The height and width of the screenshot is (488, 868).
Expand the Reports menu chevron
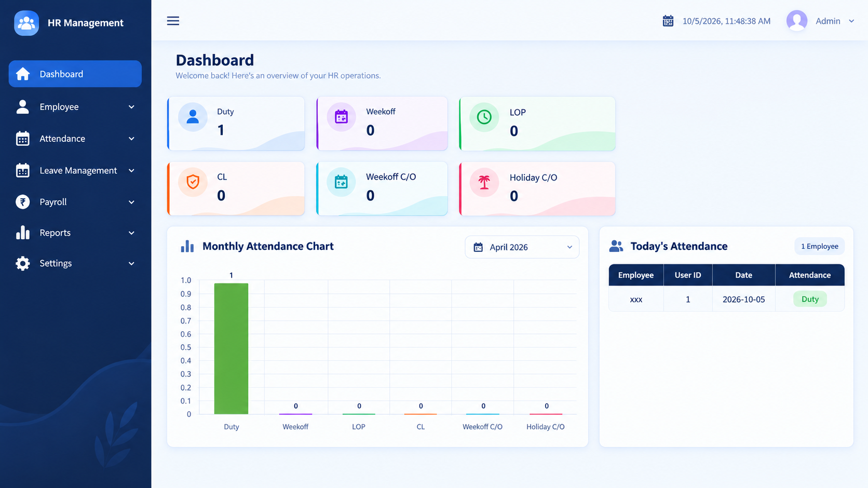pos(131,233)
